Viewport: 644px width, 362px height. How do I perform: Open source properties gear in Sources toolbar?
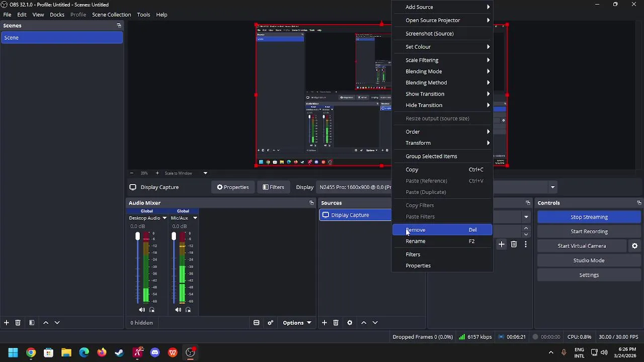tap(350, 323)
